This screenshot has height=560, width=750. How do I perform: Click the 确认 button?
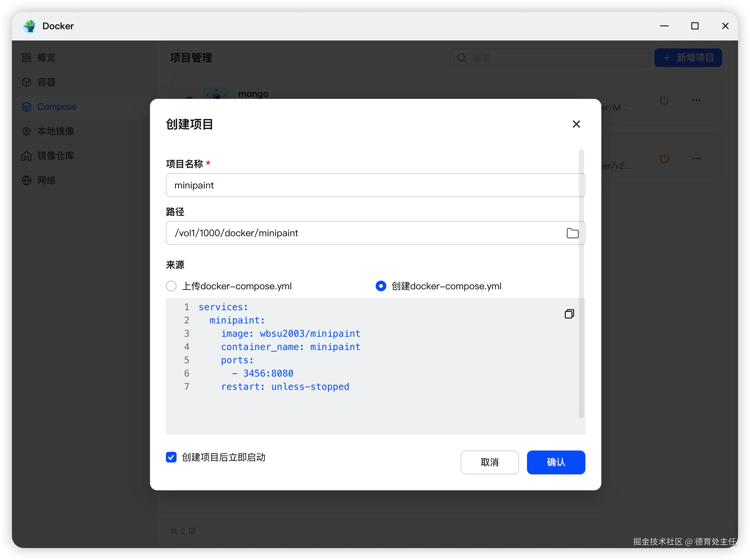coord(556,462)
